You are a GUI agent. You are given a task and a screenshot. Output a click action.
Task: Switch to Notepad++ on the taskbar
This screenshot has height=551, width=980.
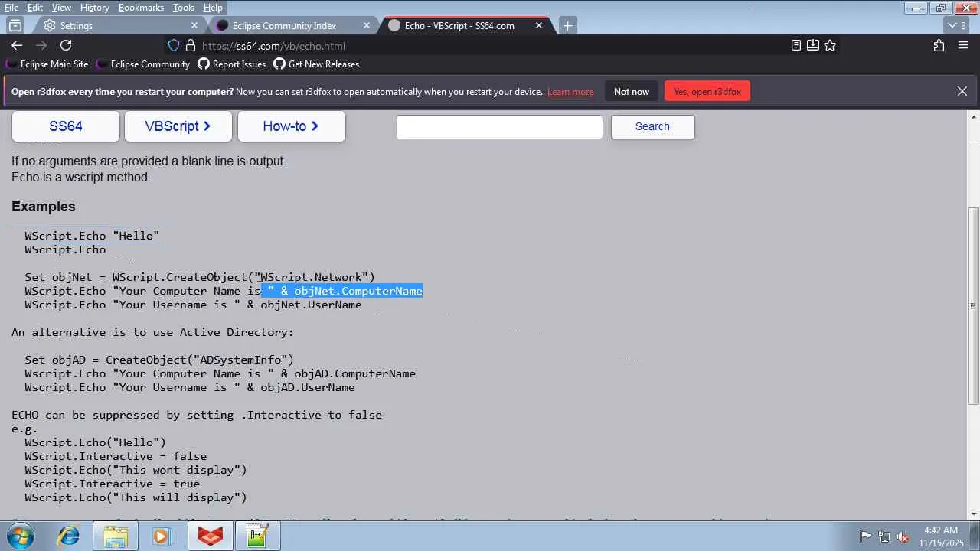click(258, 536)
